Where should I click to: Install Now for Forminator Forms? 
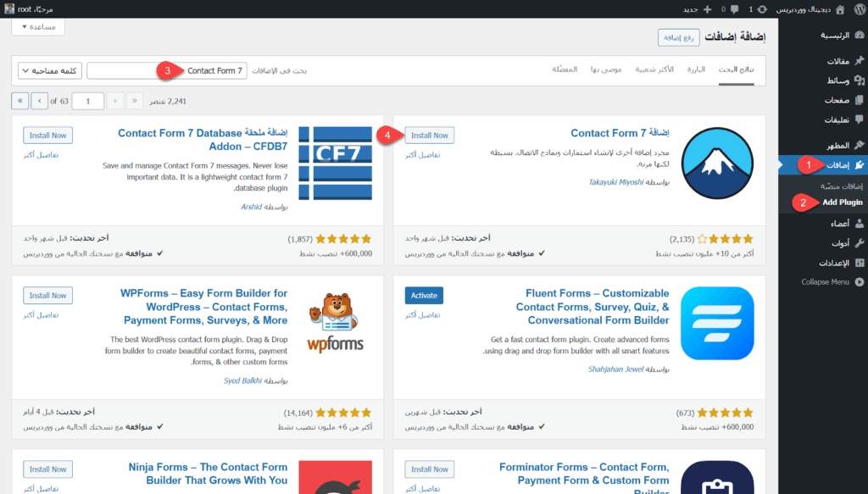(430, 469)
